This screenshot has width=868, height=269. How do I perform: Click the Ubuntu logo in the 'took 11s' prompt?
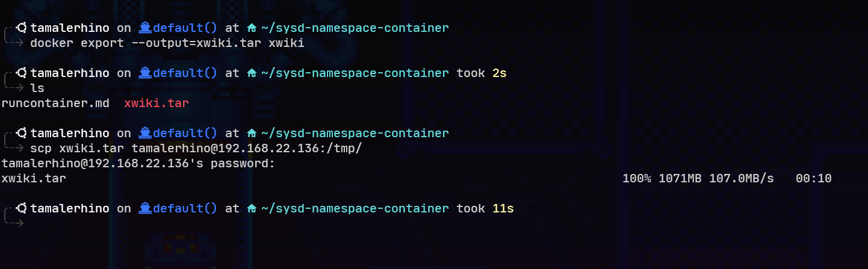point(22,208)
